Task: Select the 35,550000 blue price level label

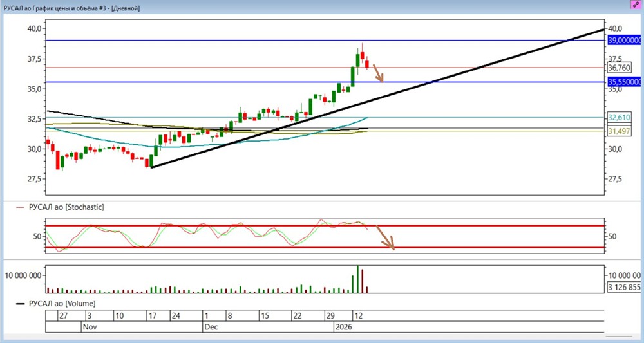Action: (624, 82)
